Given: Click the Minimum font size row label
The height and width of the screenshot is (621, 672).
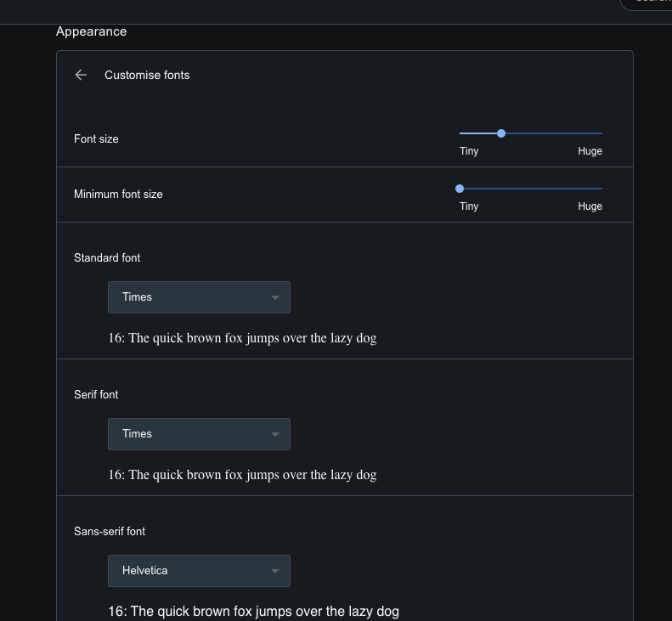Looking at the screenshot, I should pyautogui.click(x=118, y=194).
